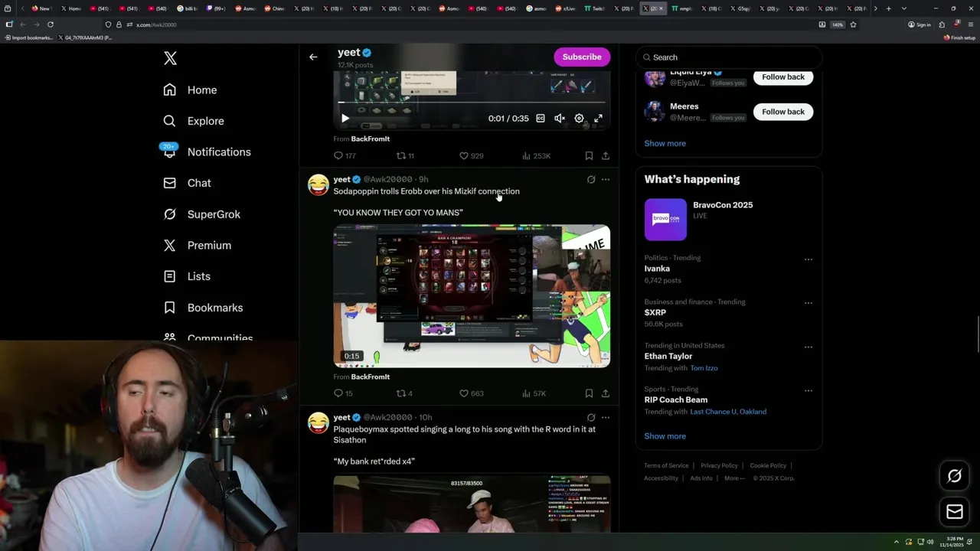Viewport: 980px width, 551px height.
Task: Open BackFromIt link under Sodapoppin video
Action: 370,377
